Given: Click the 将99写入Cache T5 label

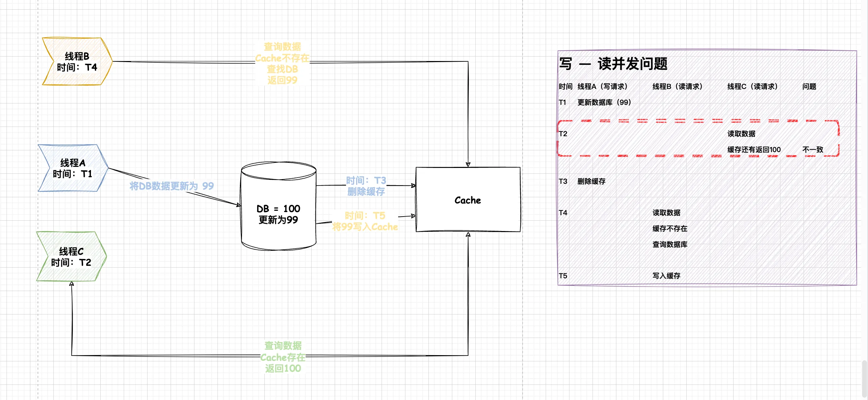Looking at the screenshot, I should point(365,221).
